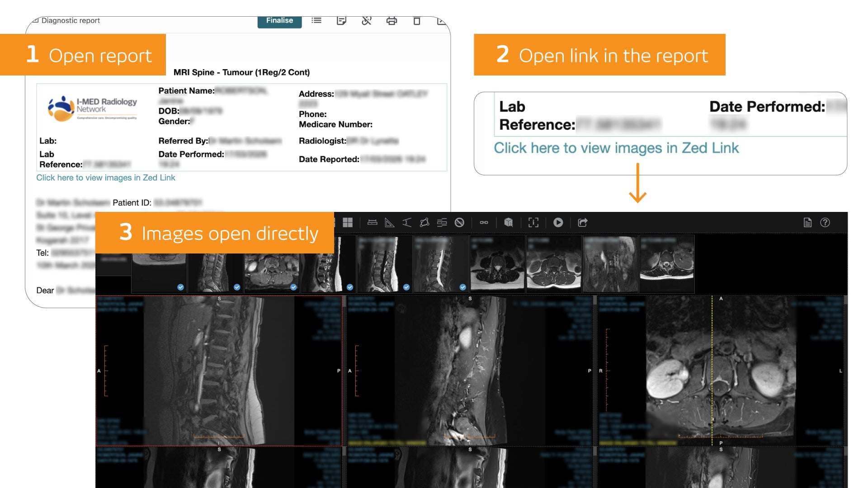Select the ruler measurement tool
This screenshot has width=868, height=488.
(x=372, y=222)
